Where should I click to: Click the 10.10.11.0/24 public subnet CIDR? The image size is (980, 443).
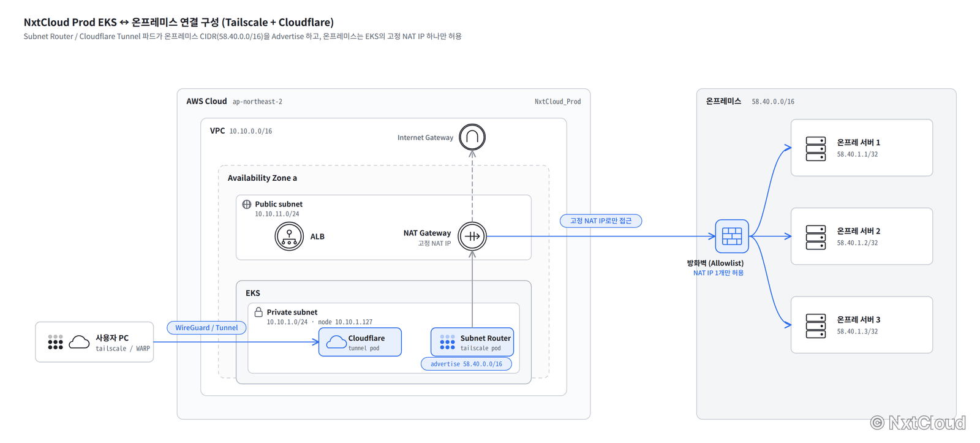(277, 214)
